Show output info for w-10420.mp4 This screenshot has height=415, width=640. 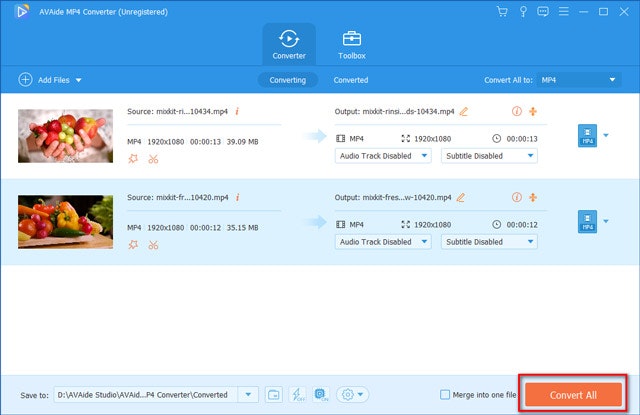pos(517,197)
